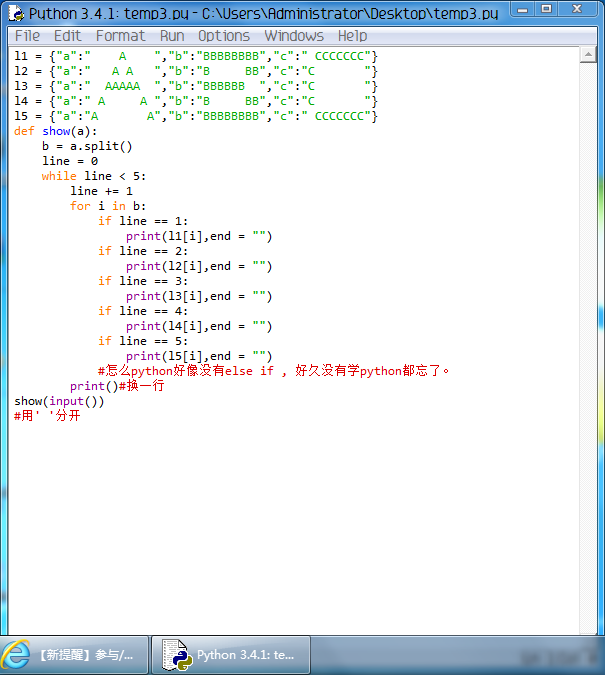Show the Help menu

[352, 36]
